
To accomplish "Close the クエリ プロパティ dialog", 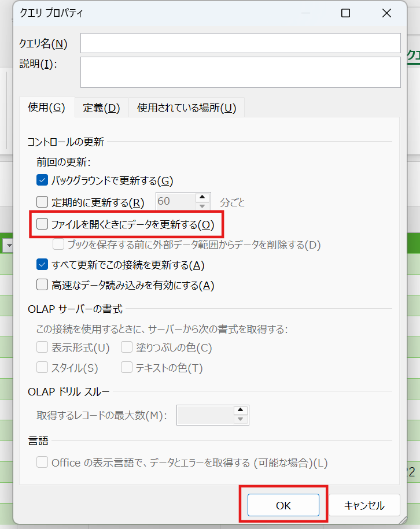I will click(x=386, y=13).
